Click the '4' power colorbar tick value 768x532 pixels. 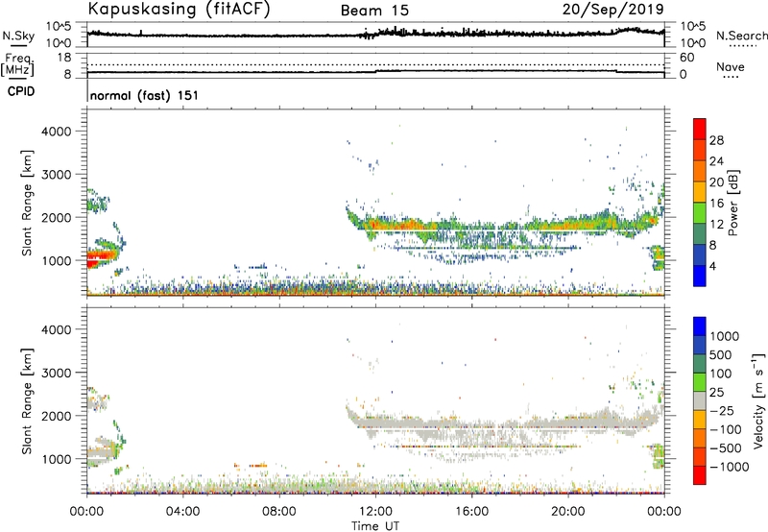pos(713,266)
